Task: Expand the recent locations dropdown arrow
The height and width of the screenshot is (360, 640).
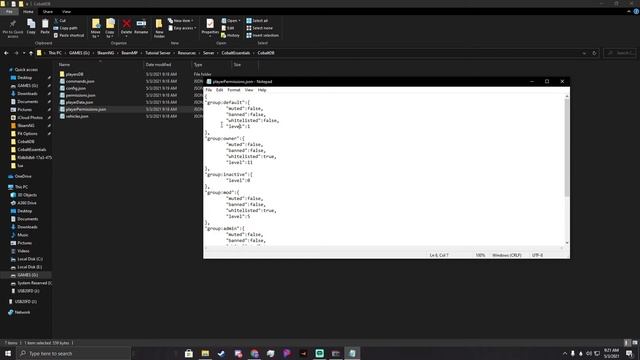Action: coord(24,53)
